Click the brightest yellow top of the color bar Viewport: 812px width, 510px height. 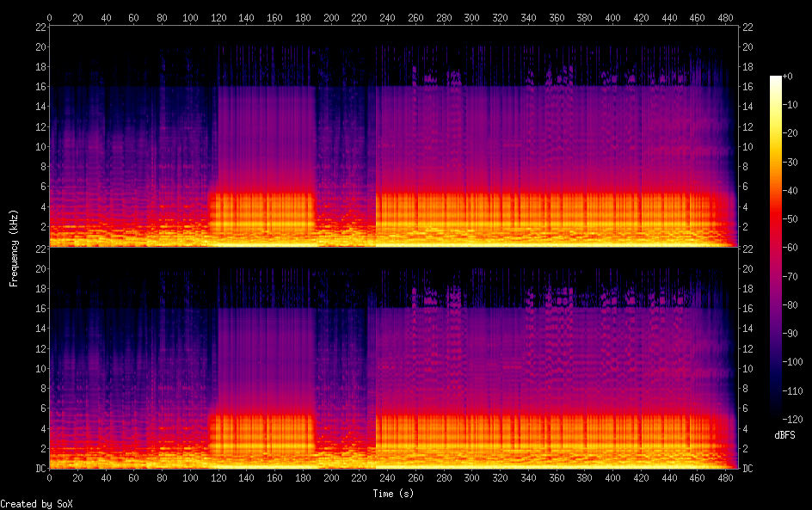[x=776, y=79]
